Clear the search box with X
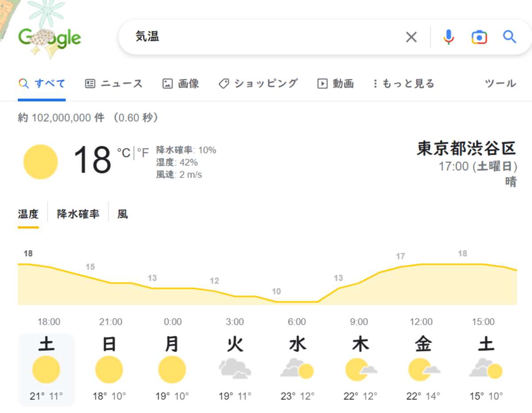Image resolution: width=532 pixels, height=413 pixels. 411,37
